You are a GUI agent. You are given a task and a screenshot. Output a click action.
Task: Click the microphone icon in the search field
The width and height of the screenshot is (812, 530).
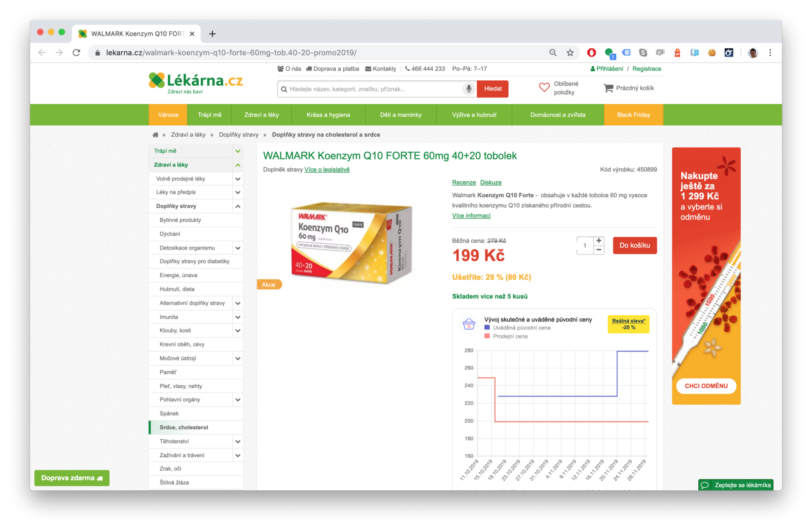coord(469,89)
